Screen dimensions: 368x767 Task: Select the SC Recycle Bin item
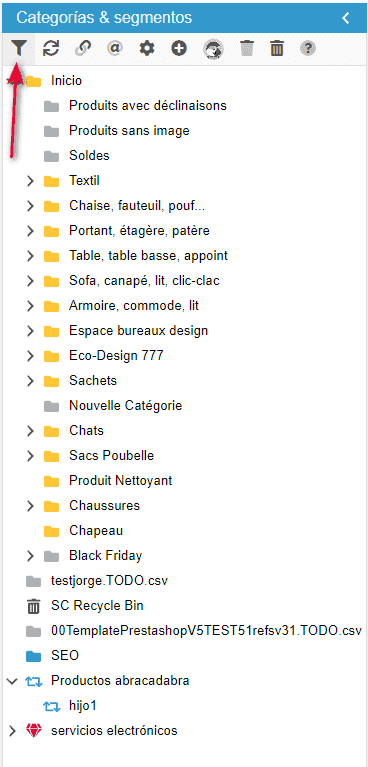point(97,606)
